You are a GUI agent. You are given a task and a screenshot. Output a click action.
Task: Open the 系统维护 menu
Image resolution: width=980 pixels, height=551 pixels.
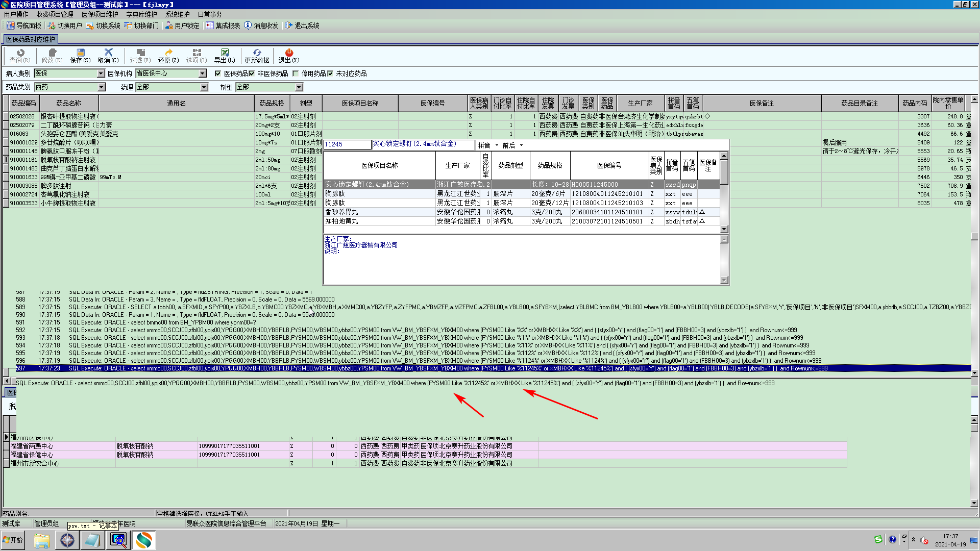[x=177, y=14]
